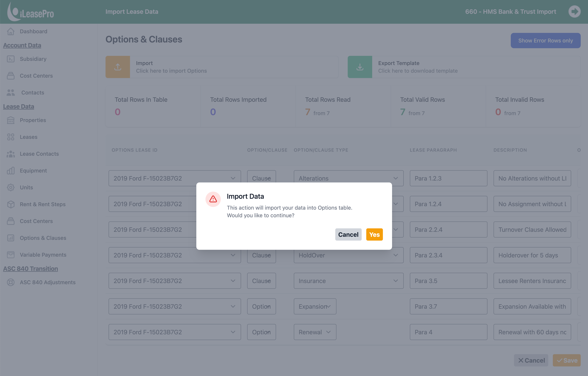588x376 pixels.
Task: Click the red warning triangle icon in dialog
Action: coord(213,199)
